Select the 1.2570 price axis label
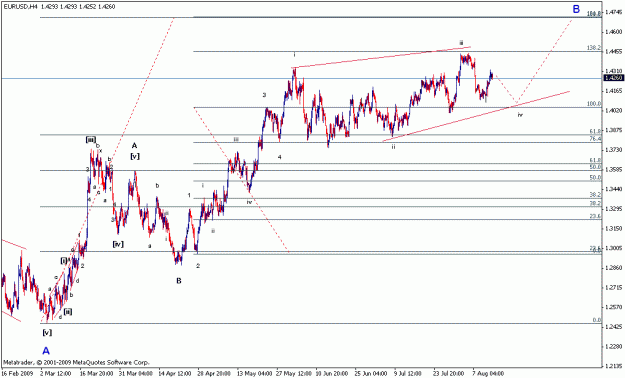 click(x=613, y=307)
